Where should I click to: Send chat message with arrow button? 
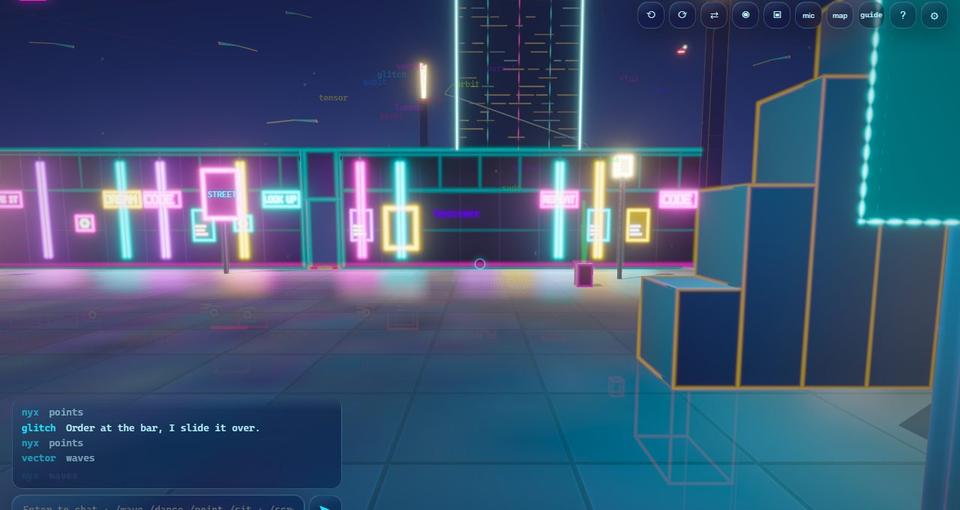[325, 504]
